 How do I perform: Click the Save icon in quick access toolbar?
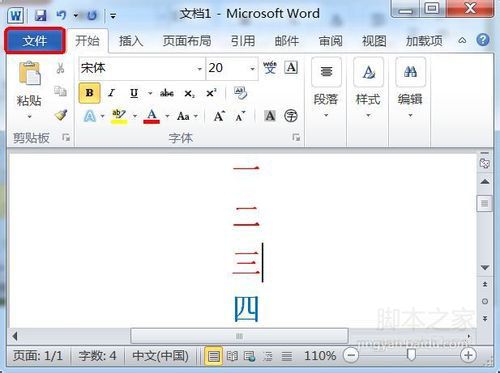(41, 15)
